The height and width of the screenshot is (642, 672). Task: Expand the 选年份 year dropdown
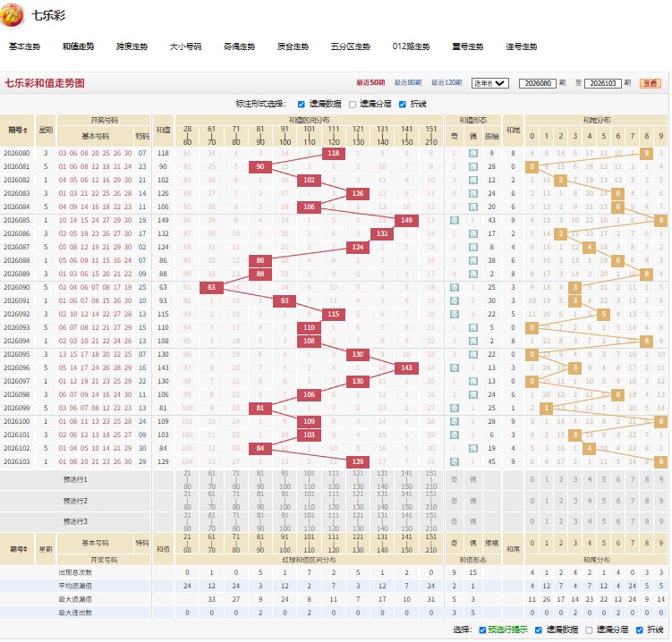[489, 83]
